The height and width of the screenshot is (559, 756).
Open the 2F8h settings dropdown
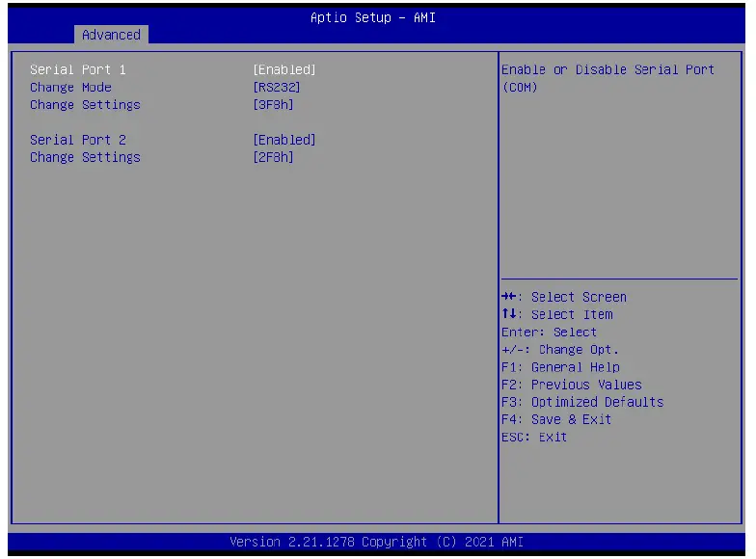tap(273, 157)
